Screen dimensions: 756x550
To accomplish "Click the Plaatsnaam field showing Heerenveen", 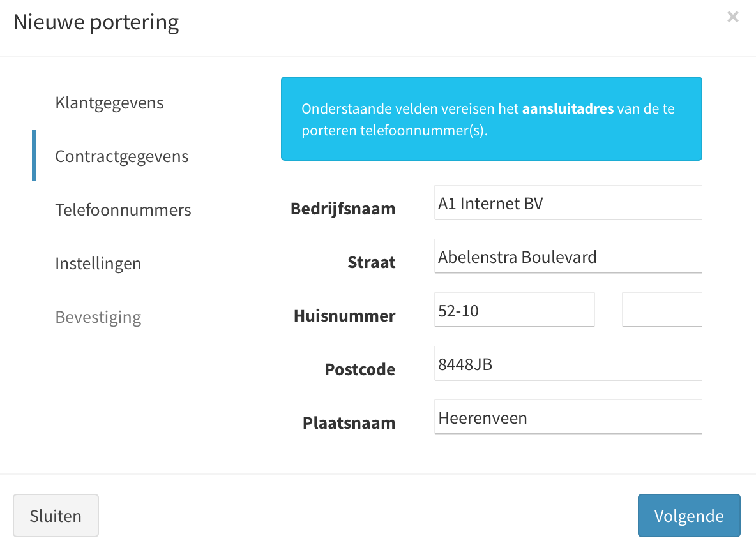I will [x=568, y=417].
